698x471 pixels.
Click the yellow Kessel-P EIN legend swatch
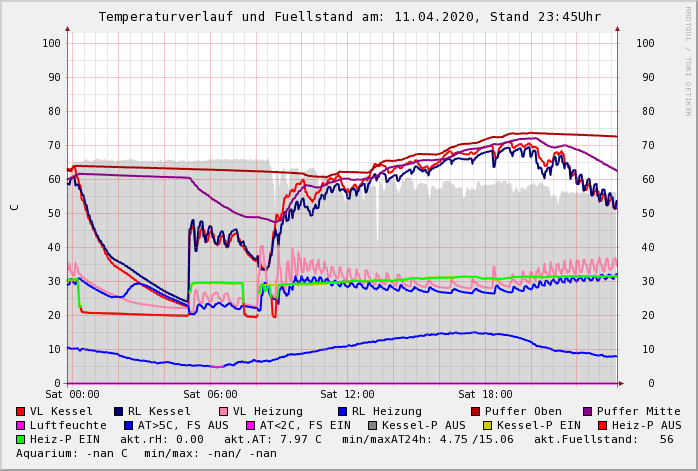(490, 426)
